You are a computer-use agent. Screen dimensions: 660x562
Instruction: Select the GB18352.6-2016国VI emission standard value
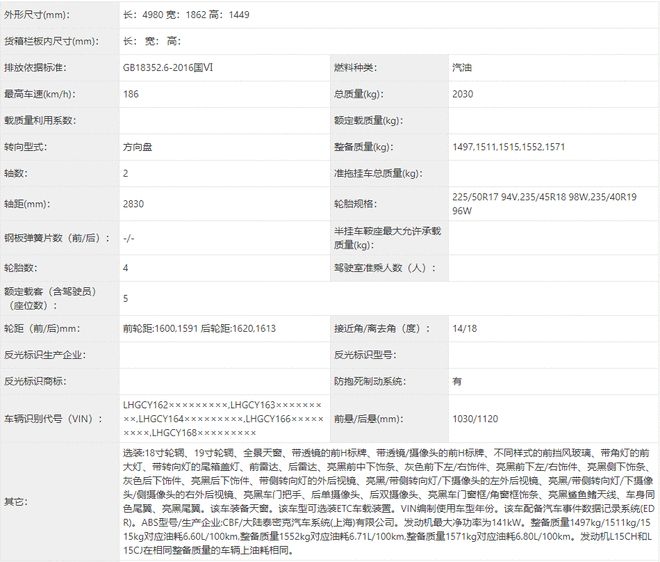(x=168, y=67)
